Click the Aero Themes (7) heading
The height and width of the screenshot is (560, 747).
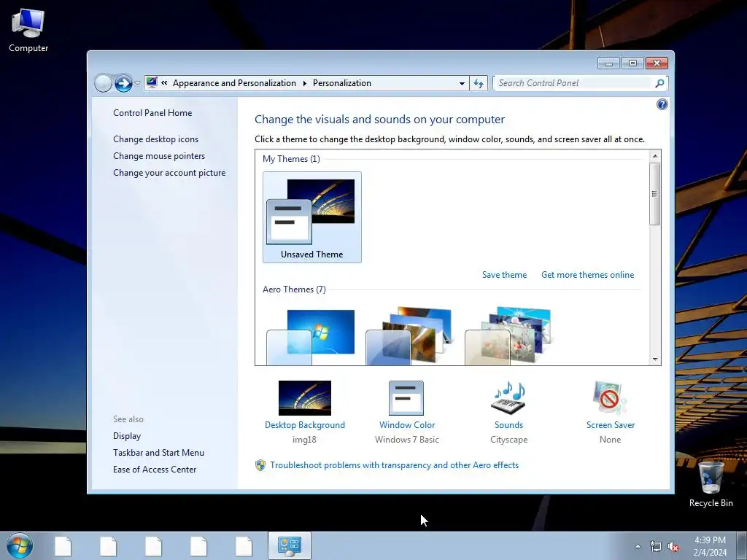(x=294, y=289)
